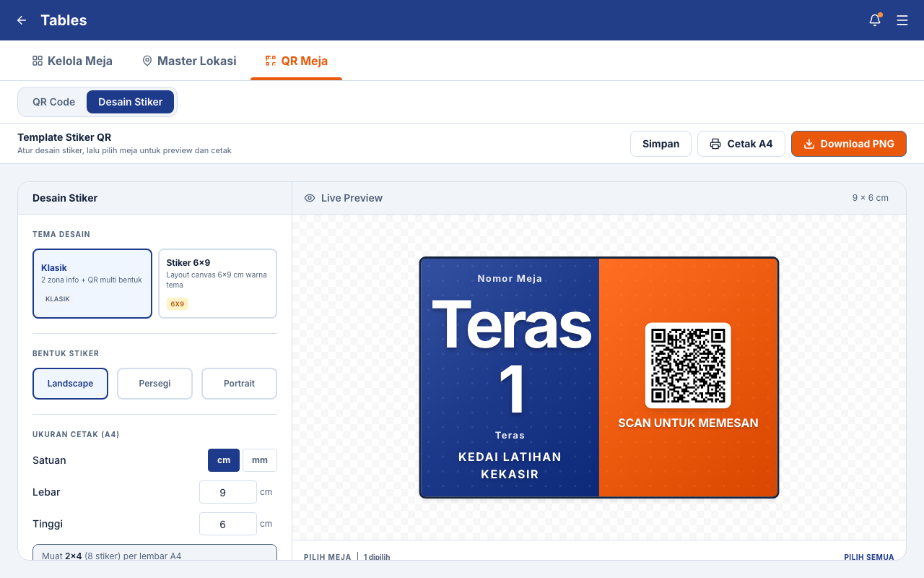Click the 'Template Stiker QR' heading
The image size is (924, 578).
click(x=64, y=137)
